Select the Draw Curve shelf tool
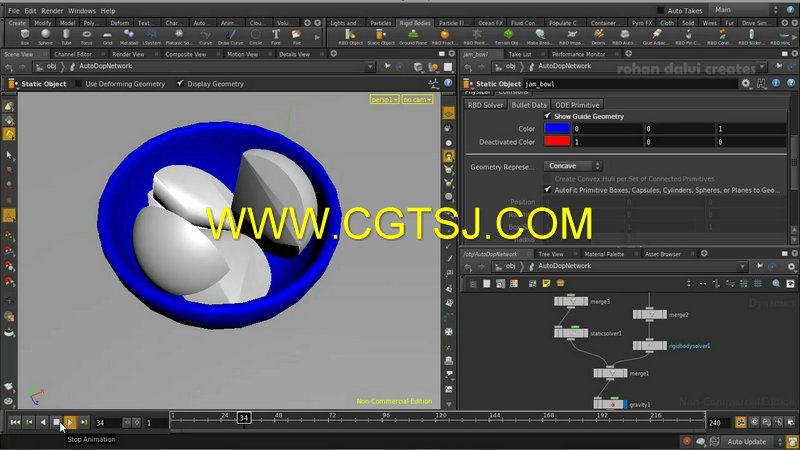The height and width of the screenshot is (450, 800). [231, 36]
